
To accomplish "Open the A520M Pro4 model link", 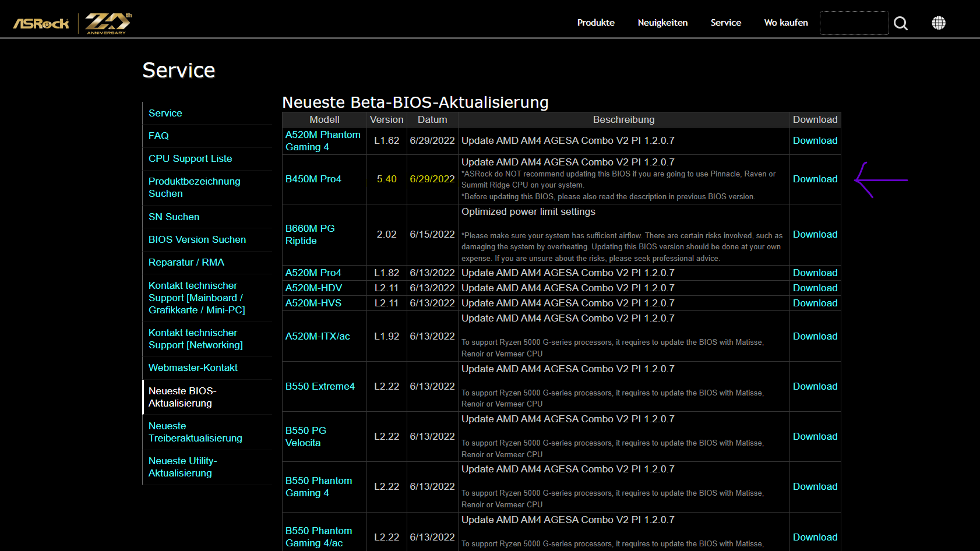I will [x=313, y=273].
